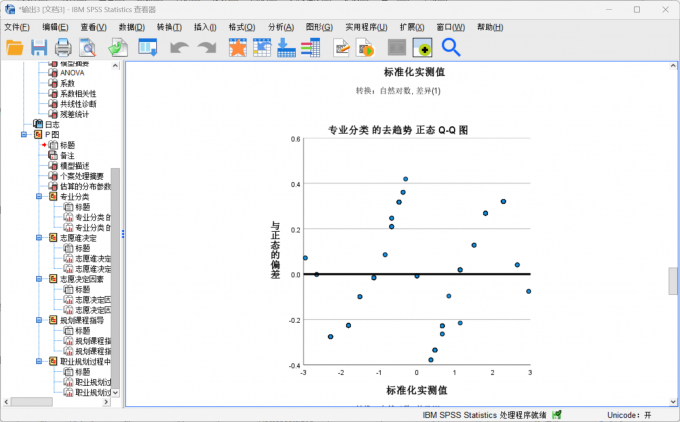Click the Open folder toolbar icon
This screenshot has height=422, width=680.
click(15, 47)
